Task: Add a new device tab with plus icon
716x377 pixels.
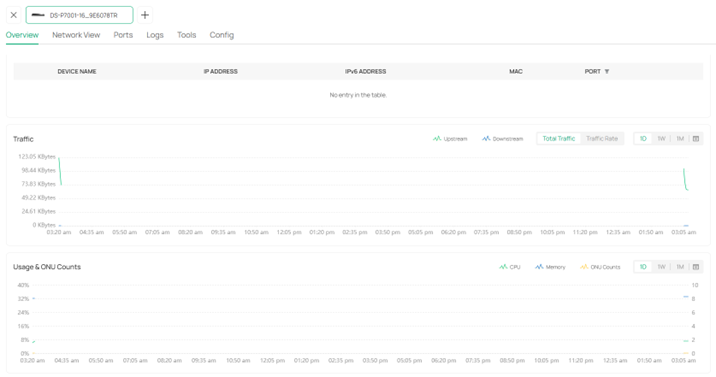Action: point(145,15)
